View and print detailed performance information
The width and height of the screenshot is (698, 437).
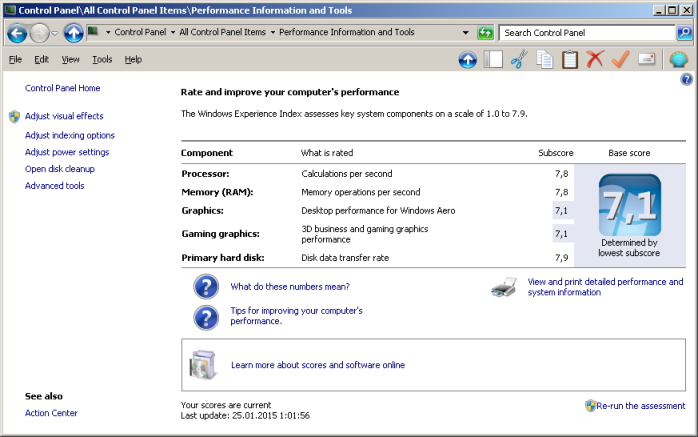coord(605,287)
